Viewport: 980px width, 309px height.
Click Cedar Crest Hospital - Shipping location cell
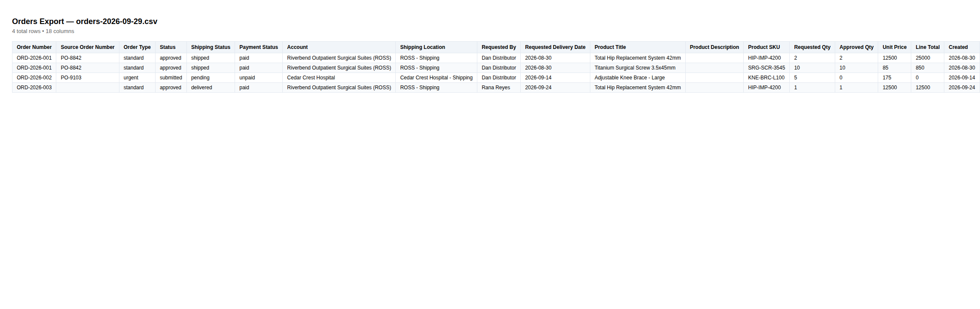coord(436,78)
